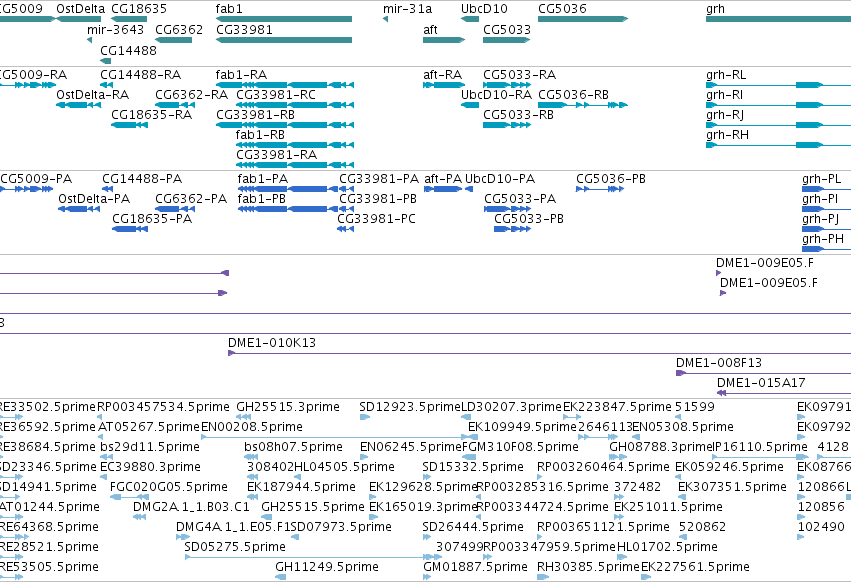Click the CG33981-RB transcript

285,125
